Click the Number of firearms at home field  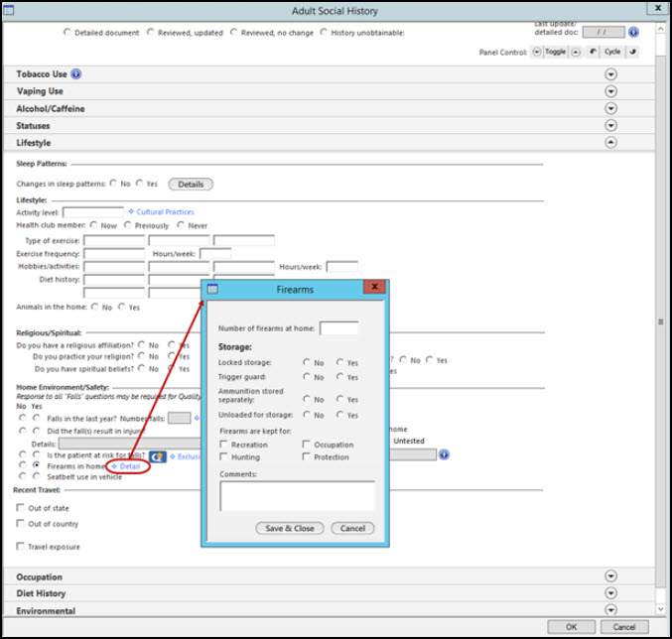point(339,328)
